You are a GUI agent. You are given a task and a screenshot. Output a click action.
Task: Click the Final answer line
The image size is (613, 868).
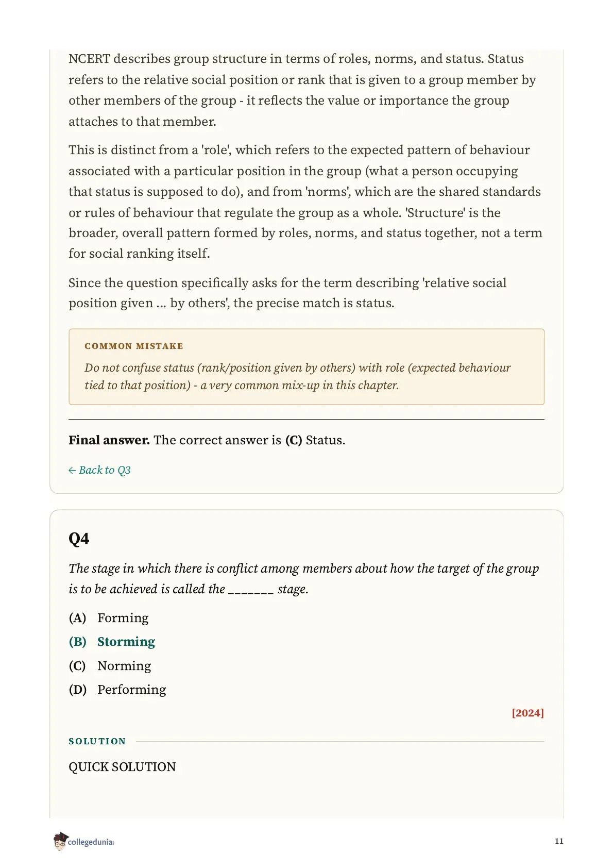[x=207, y=440]
